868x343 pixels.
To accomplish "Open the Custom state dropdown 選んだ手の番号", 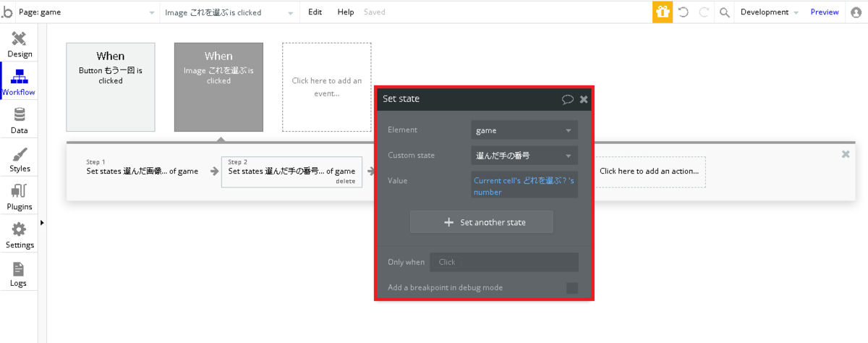I will point(524,156).
